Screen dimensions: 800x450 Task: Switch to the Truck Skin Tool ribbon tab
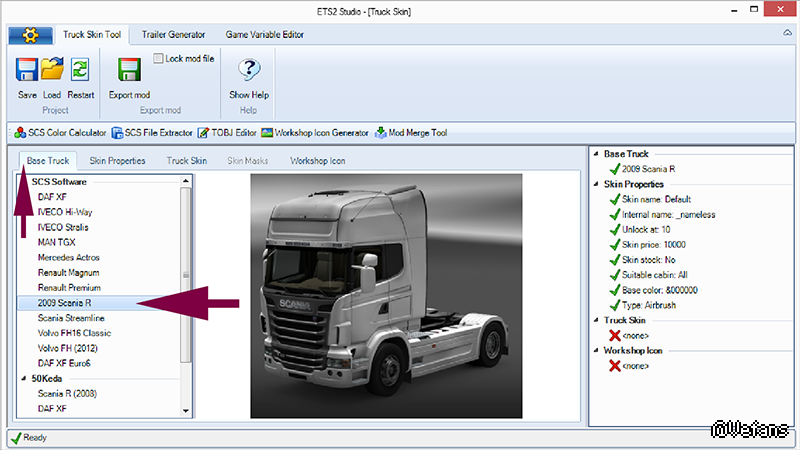(92, 35)
